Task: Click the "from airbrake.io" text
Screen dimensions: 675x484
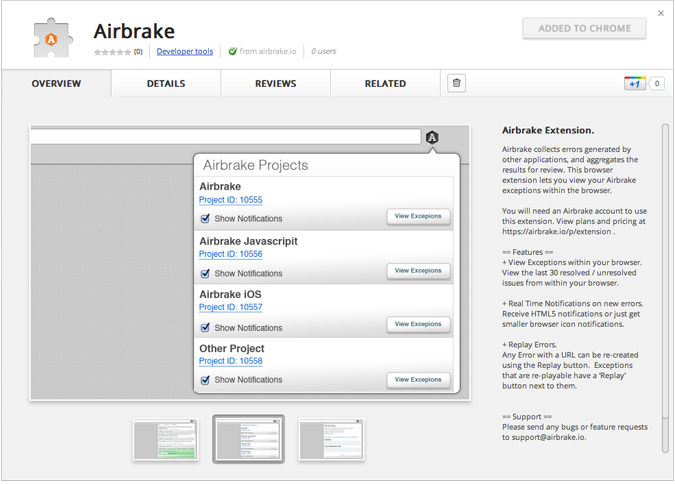Action: click(268, 51)
